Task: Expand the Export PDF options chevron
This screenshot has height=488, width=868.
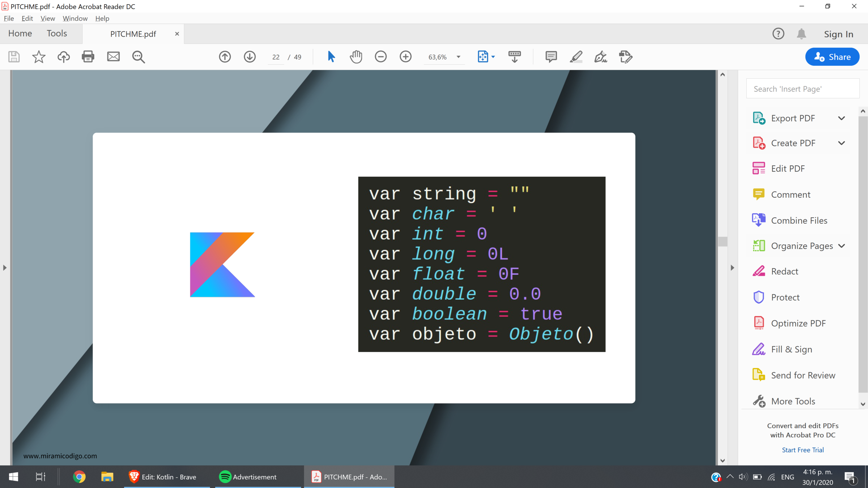Action: coord(841,118)
